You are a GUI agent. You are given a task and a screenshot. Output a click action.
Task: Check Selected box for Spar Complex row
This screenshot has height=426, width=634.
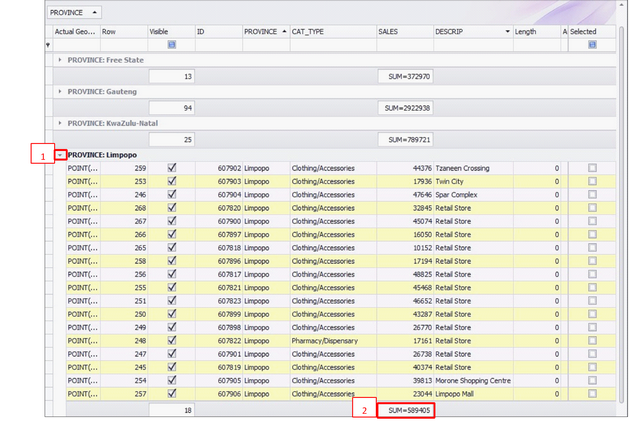[592, 195]
